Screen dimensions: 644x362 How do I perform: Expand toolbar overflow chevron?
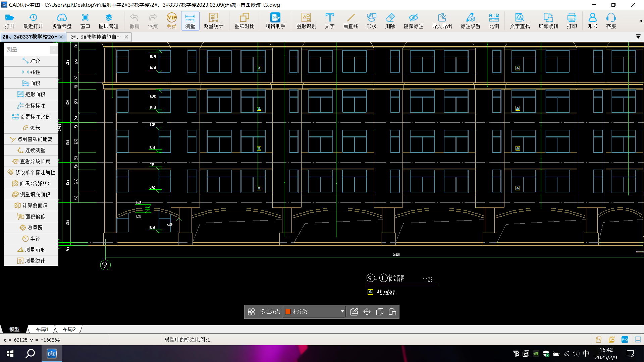coord(640,21)
